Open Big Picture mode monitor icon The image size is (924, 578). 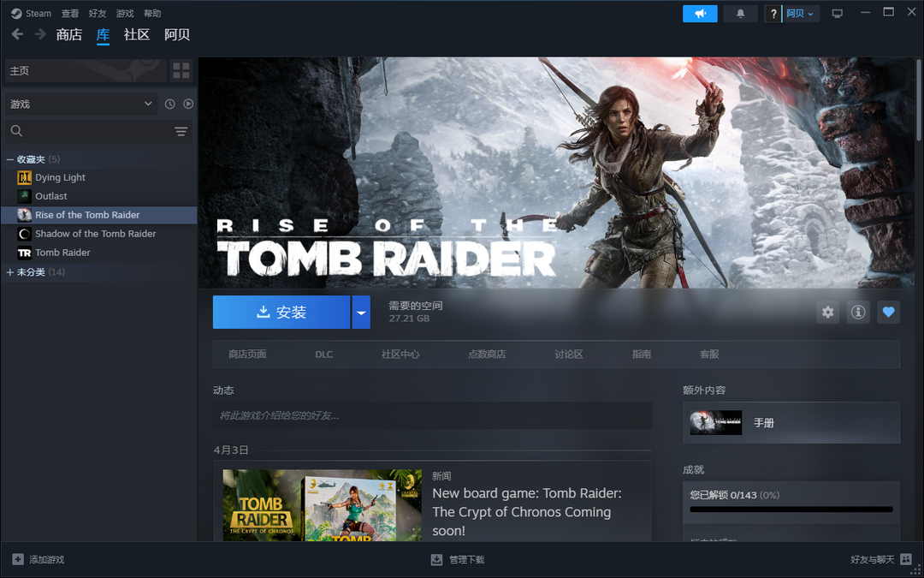838,14
